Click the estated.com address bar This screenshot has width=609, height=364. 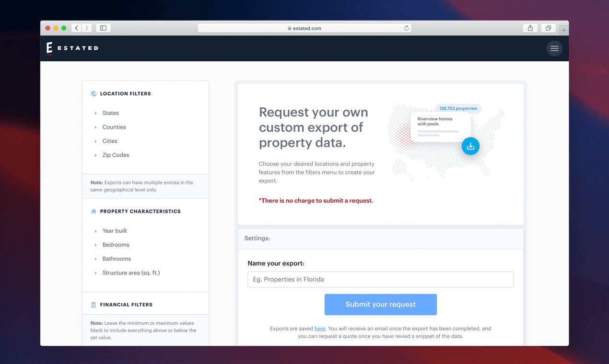pos(304,28)
